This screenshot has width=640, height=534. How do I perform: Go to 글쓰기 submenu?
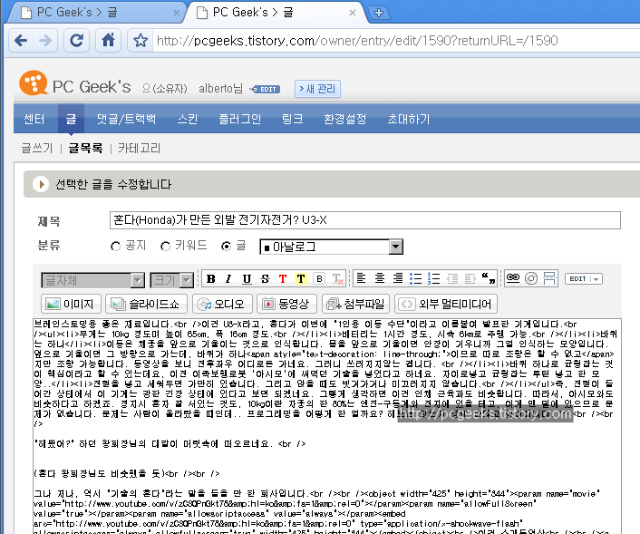[37, 148]
